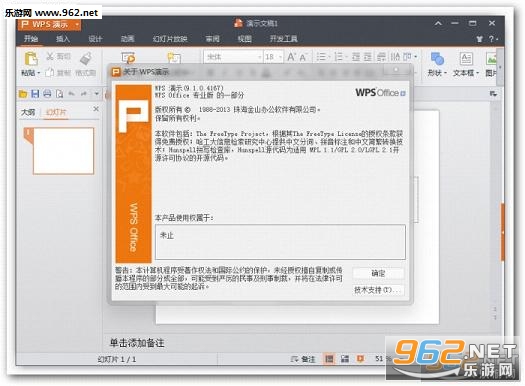Open the WPS 演示 application menu button
The height and width of the screenshot is (386, 525).
pyautogui.click(x=49, y=25)
